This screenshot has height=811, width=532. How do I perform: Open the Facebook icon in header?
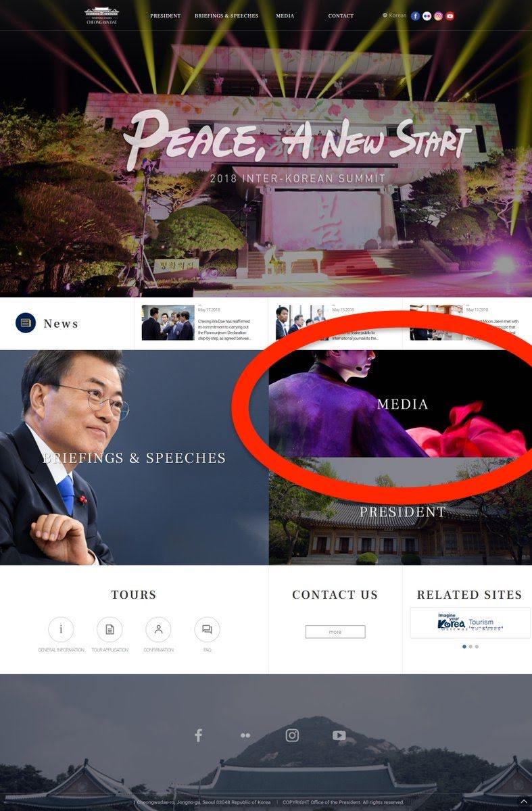point(416,16)
